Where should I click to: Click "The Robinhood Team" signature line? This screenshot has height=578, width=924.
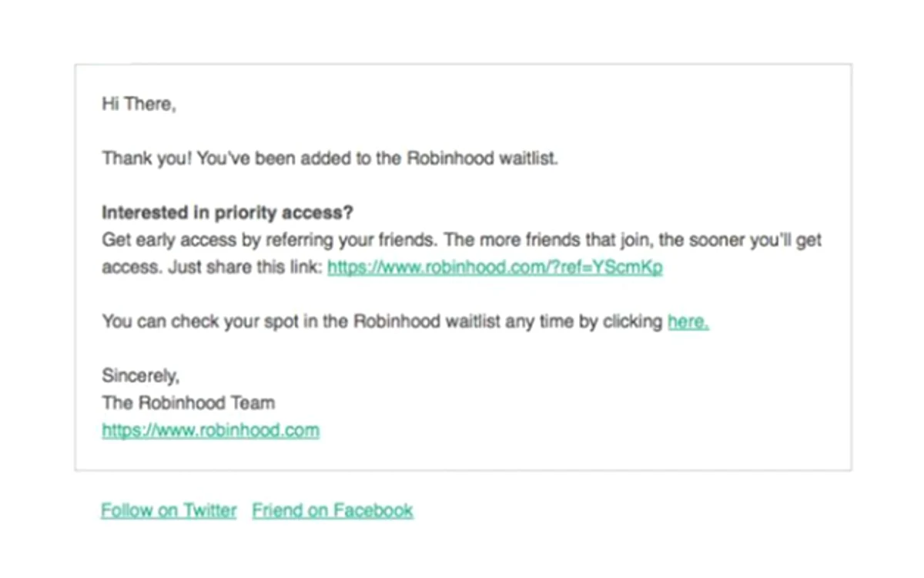pyautogui.click(x=188, y=403)
